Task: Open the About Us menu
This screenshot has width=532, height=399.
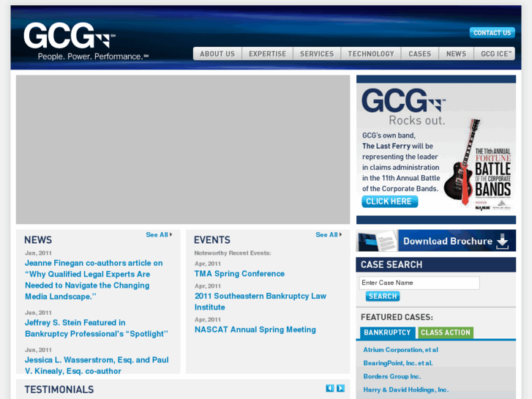Action: (x=217, y=54)
